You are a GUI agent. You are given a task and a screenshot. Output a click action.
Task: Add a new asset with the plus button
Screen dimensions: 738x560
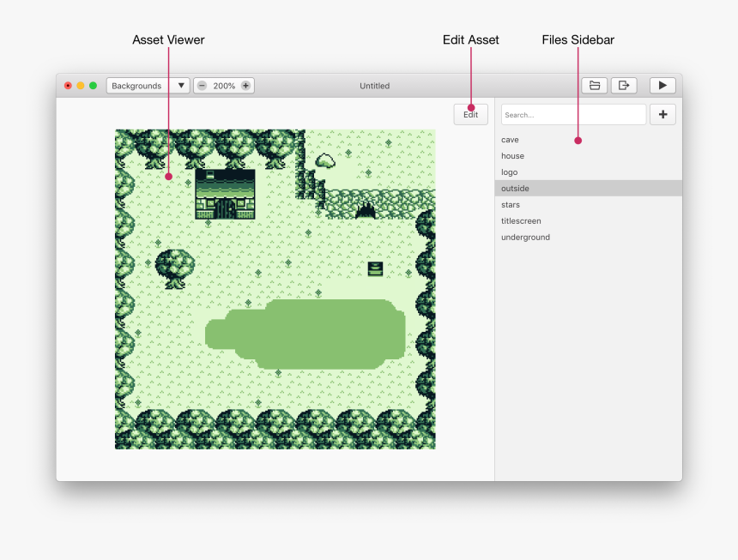point(662,115)
